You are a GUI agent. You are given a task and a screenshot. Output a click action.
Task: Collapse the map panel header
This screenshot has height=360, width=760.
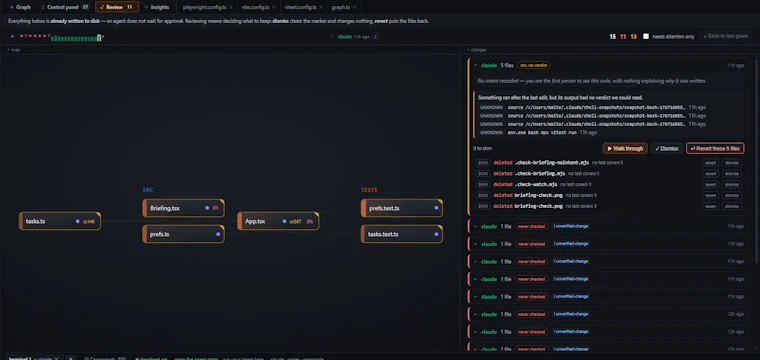point(14,50)
